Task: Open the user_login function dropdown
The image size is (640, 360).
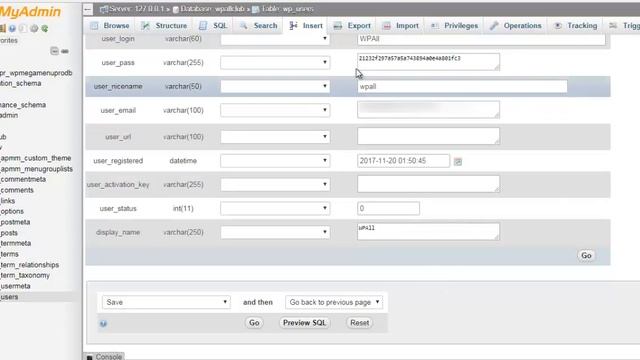Action: click(x=275, y=39)
